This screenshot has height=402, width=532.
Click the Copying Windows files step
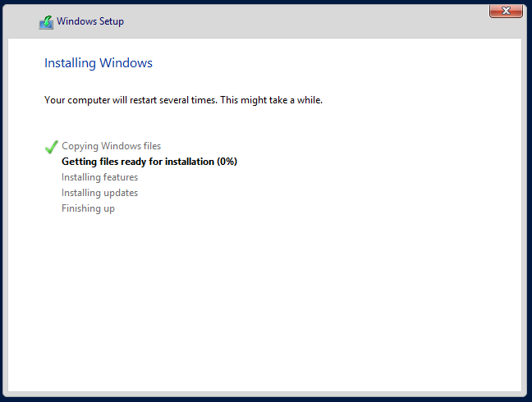tap(112, 146)
